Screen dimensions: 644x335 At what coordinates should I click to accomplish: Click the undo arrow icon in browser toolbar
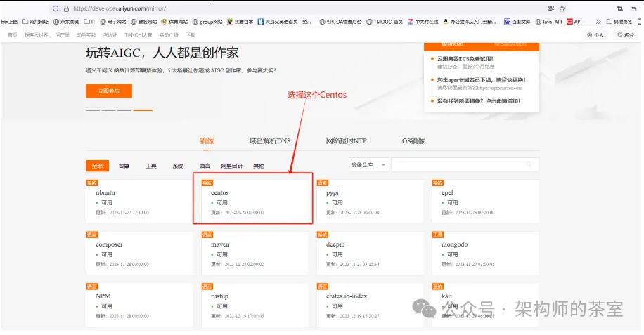[633, 8]
